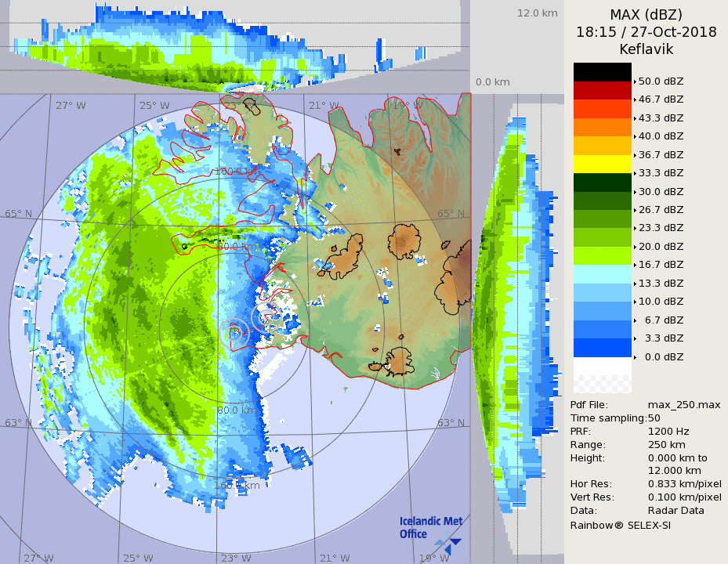Select the yellow 33.3 dBZ legend swatch
Viewport: 728px width, 564px height.
coord(602,164)
